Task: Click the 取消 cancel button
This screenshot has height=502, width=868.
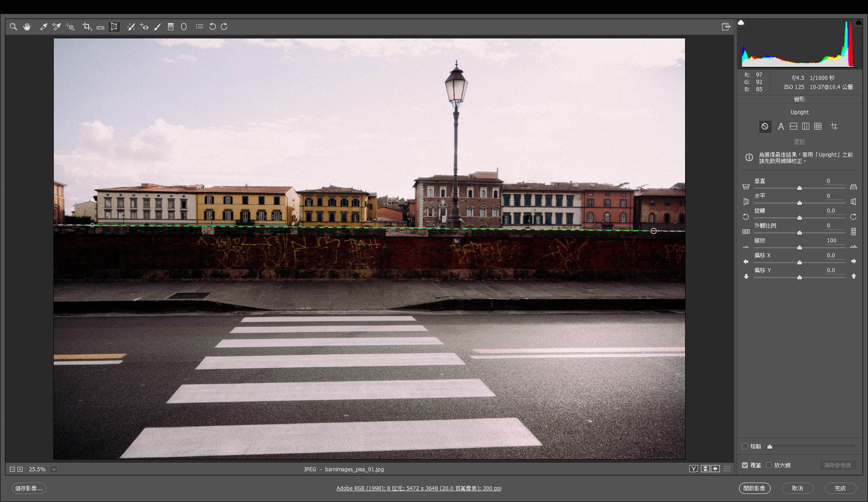Action: [x=797, y=488]
